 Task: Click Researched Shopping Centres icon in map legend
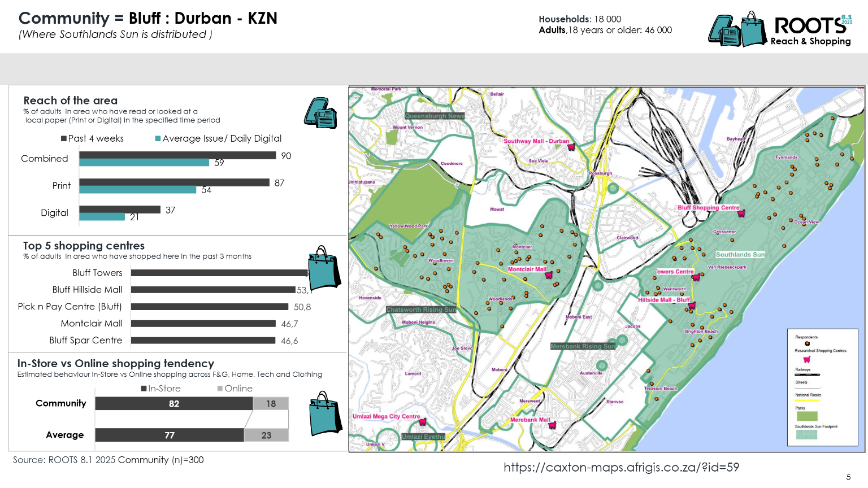(x=807, y=359)
